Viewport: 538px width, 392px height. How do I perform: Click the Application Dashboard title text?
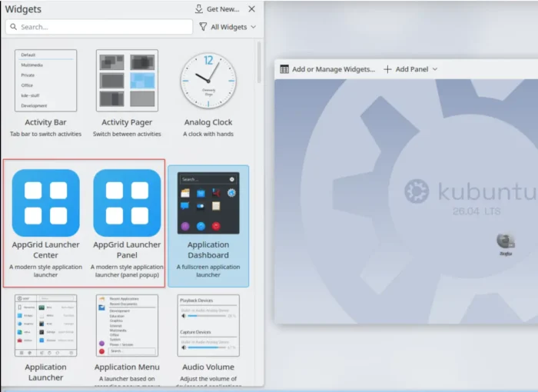(x=208, y=250)
